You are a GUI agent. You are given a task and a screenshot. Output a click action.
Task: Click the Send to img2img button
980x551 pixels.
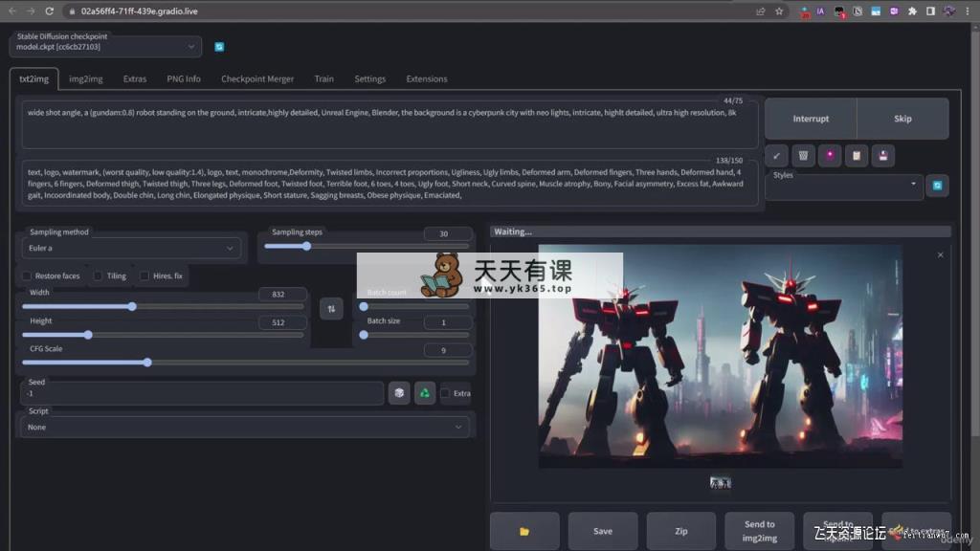point(759,531)
